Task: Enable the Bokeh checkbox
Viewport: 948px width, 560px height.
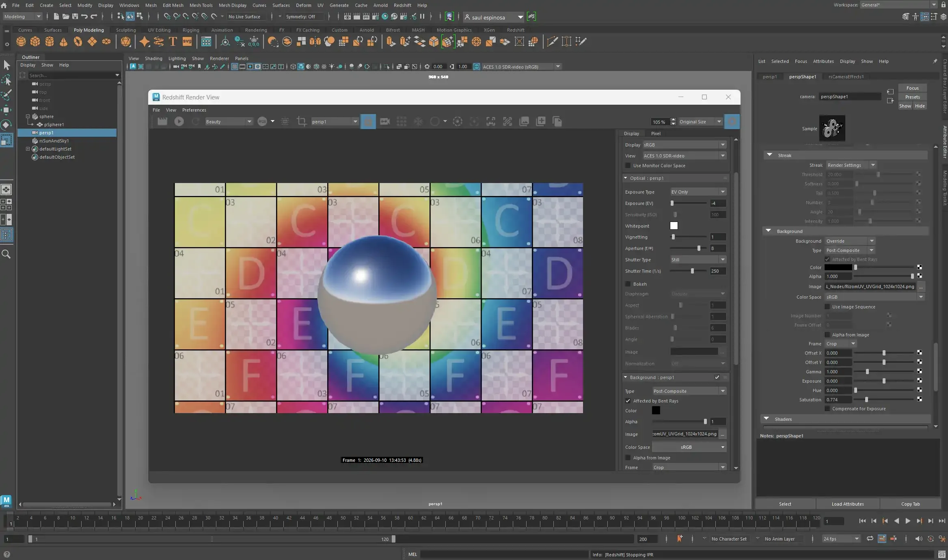Action: tap(628, 284)
